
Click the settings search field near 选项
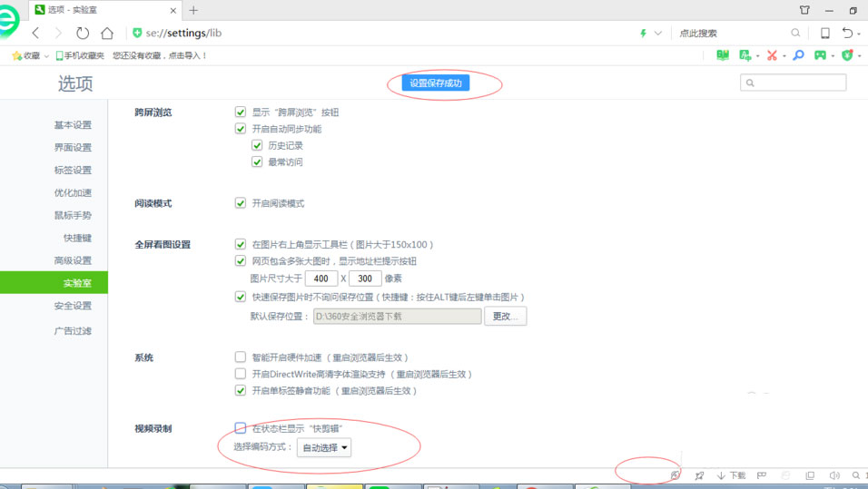click(793, 83)
